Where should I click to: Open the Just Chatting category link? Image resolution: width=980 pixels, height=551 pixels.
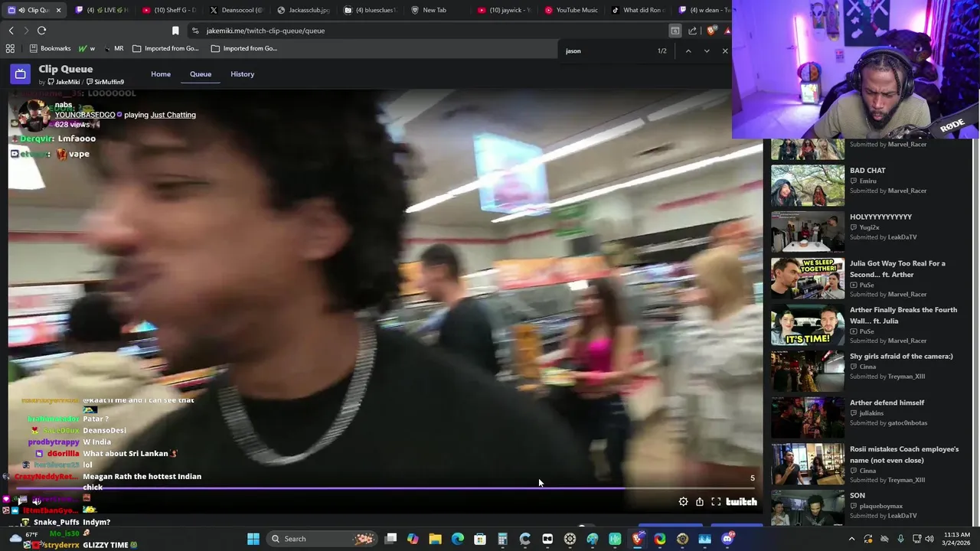tap(173, 115)
